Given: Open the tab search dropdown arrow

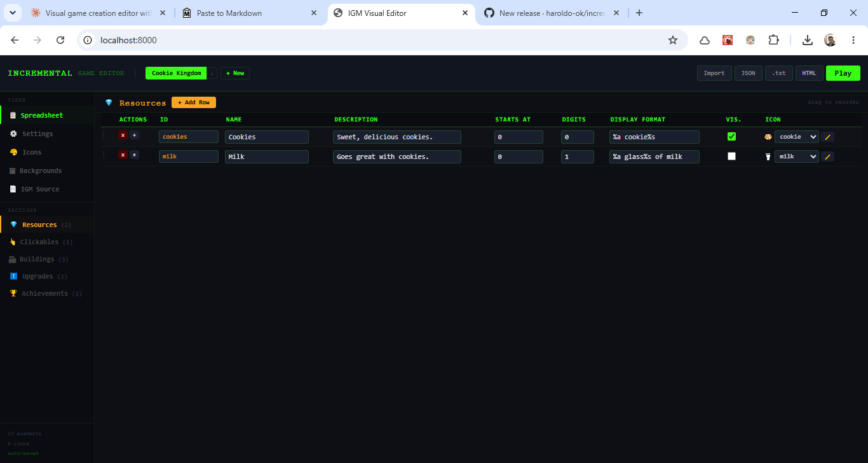Looking at the screenshot, I should tap(14, 13).
